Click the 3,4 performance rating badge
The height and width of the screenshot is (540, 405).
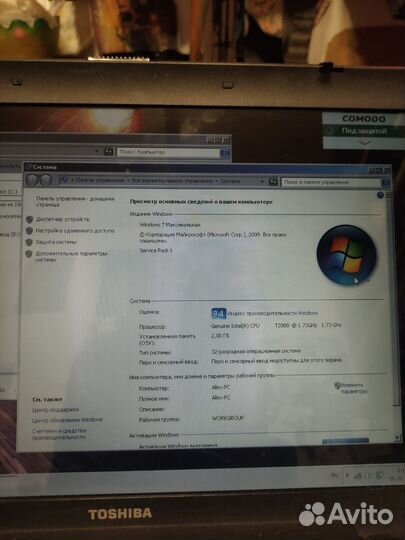(x=219, y=313)
